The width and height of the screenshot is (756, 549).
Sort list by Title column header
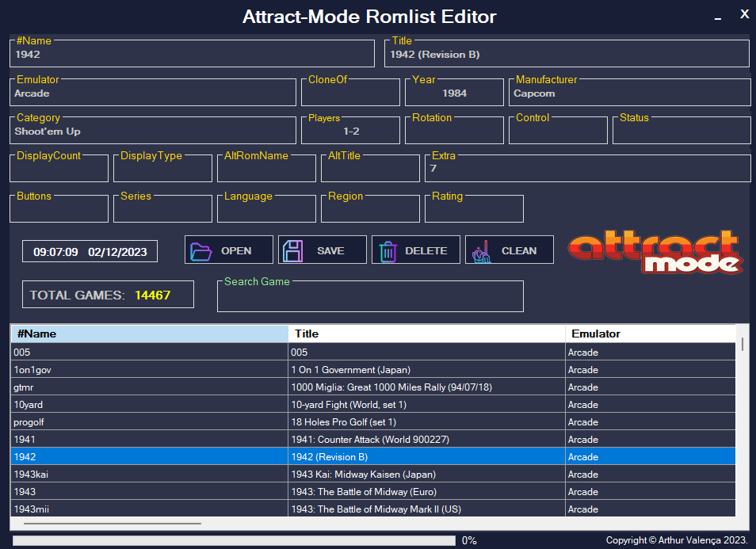[x=426, y=334]
